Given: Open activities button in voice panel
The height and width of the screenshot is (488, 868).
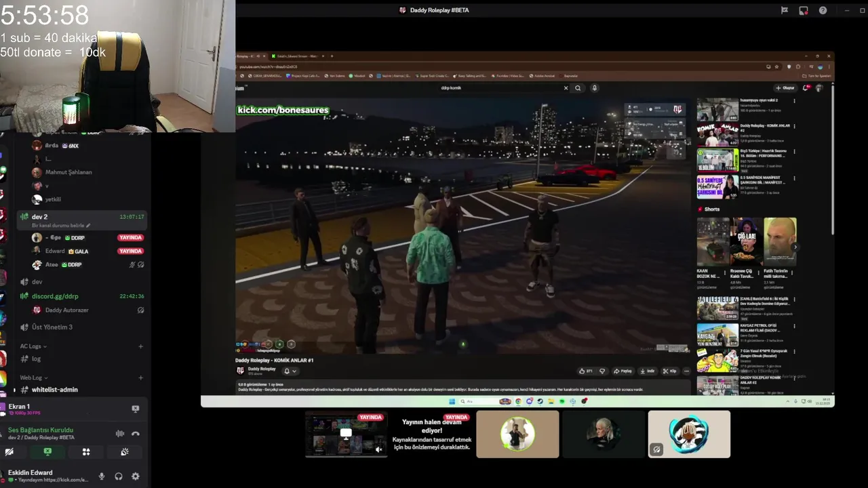Looking at the screenshot, I should click(x=86, y=451).
